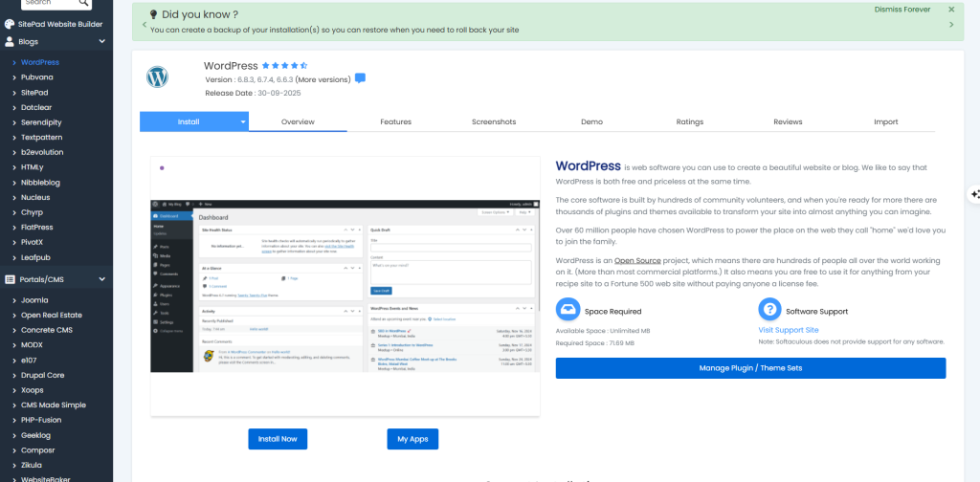Show the next tip with right arrow

coord(951,25)
